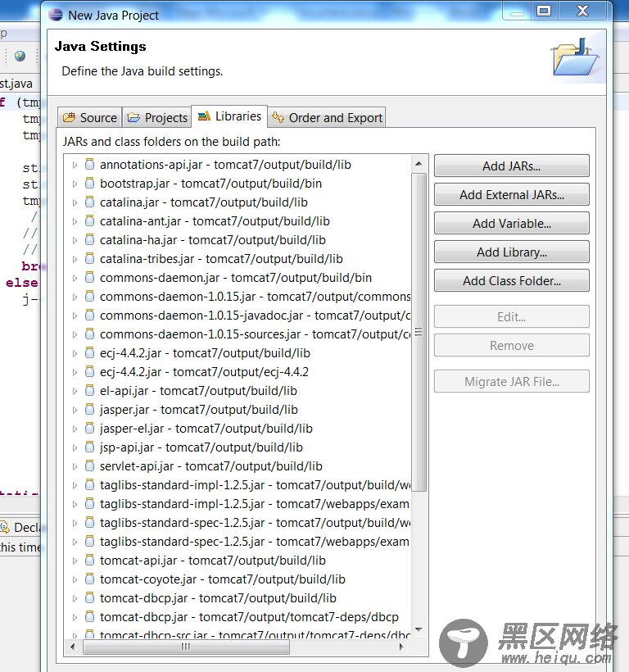Click the Migrate JAR File... button
This screenshot has width=629, height=672.
tap(512, 381)
